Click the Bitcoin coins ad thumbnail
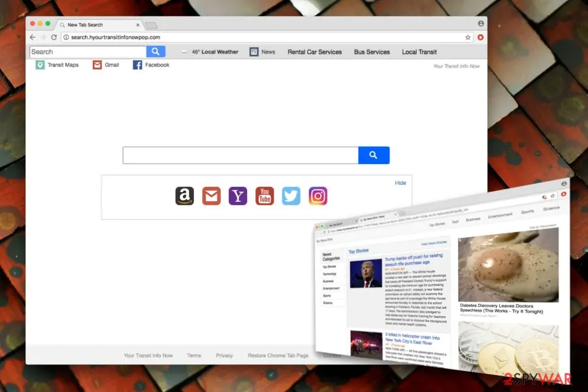Image resolution: width=588 pixels, height=392 pixels. click(x=508, y=349)
